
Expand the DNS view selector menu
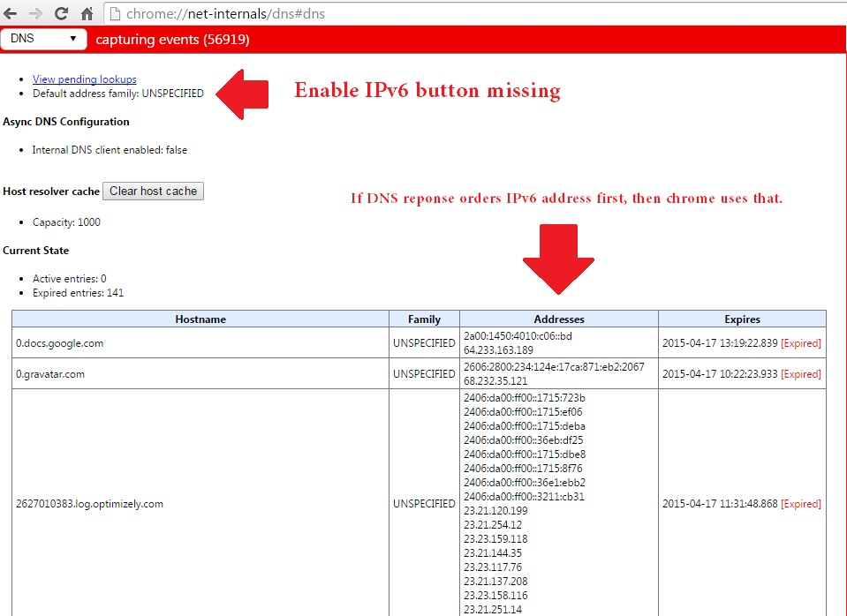click(x=72, y=39)
